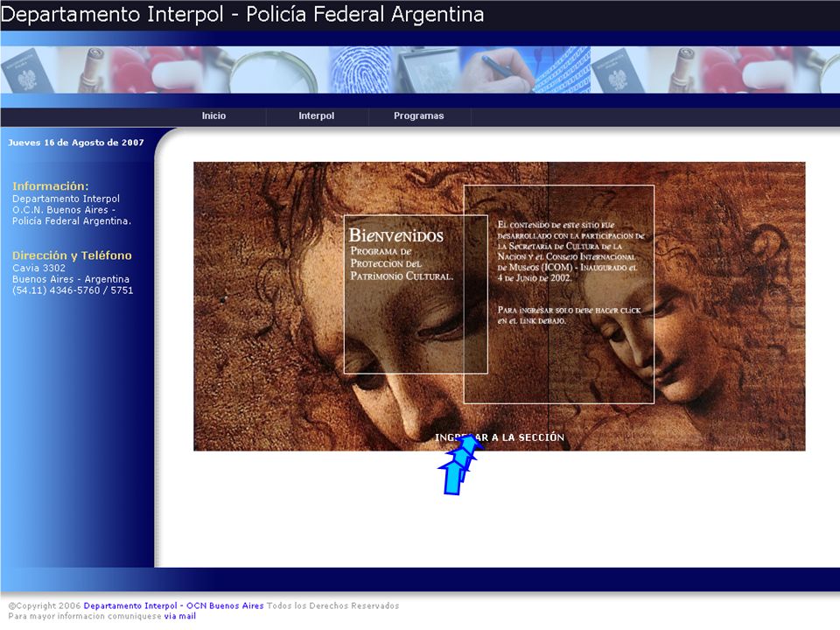Image resolution: width=840 pixels, height=630 pixels.
Task: Click the 'Jueves 16 de Agosto de 2007' date text
Action: click(76, 143)
